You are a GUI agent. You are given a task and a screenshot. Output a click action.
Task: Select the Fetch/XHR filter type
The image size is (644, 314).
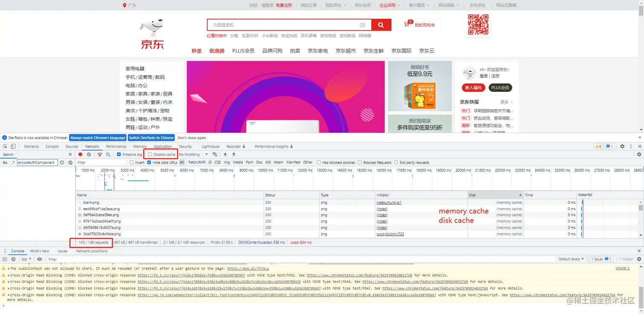(x=196, y=163)
